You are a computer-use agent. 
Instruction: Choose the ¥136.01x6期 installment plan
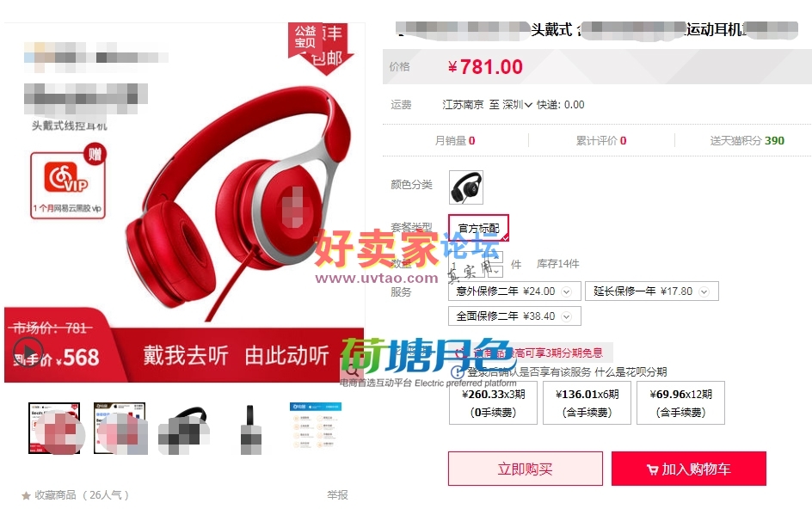click(x=587, y=403)
